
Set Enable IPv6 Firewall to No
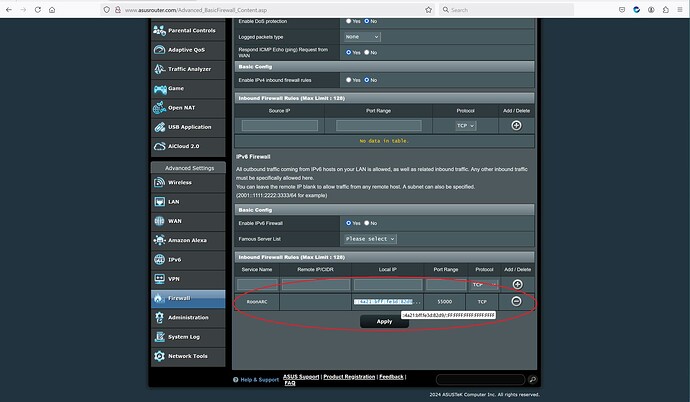[x=367, y=223]
